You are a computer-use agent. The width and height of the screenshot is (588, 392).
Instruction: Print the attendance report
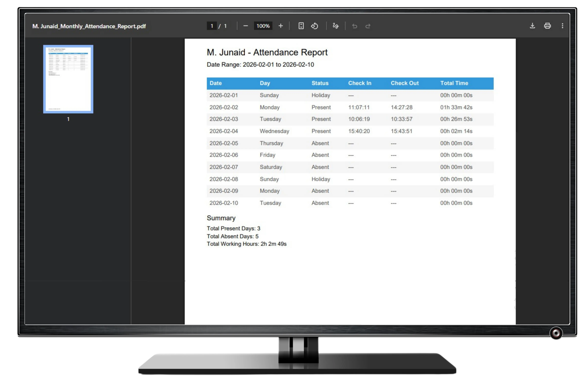pyautogui.click(x=547, y=26)
